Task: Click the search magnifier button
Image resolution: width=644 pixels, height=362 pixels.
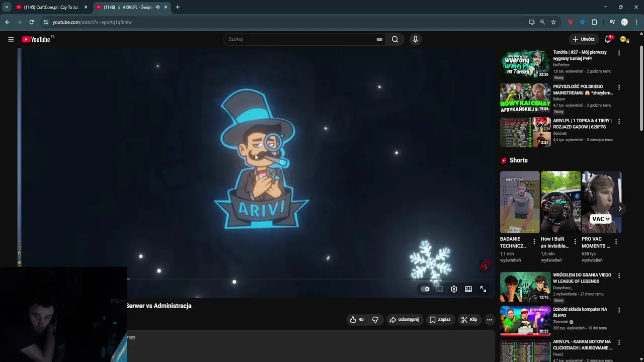Action: (x=395, y=39)
